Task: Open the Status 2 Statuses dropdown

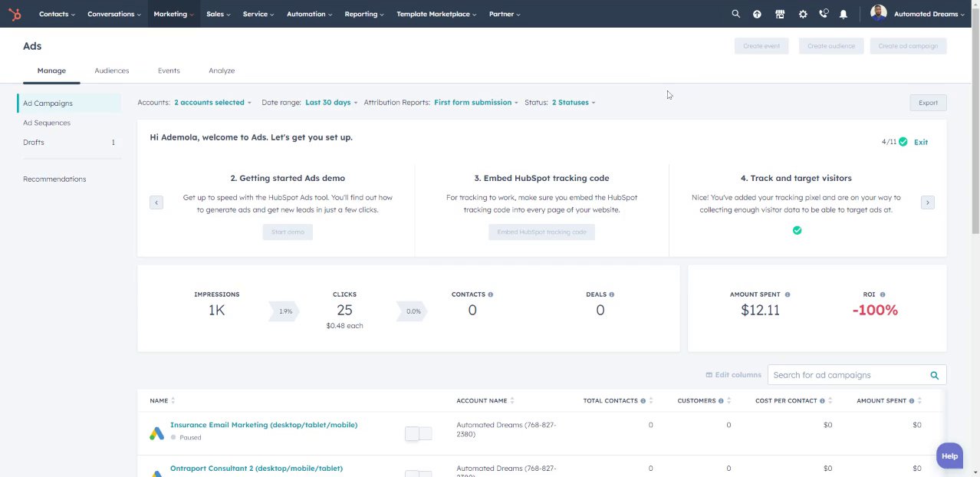Action: (x=574, y=102)
